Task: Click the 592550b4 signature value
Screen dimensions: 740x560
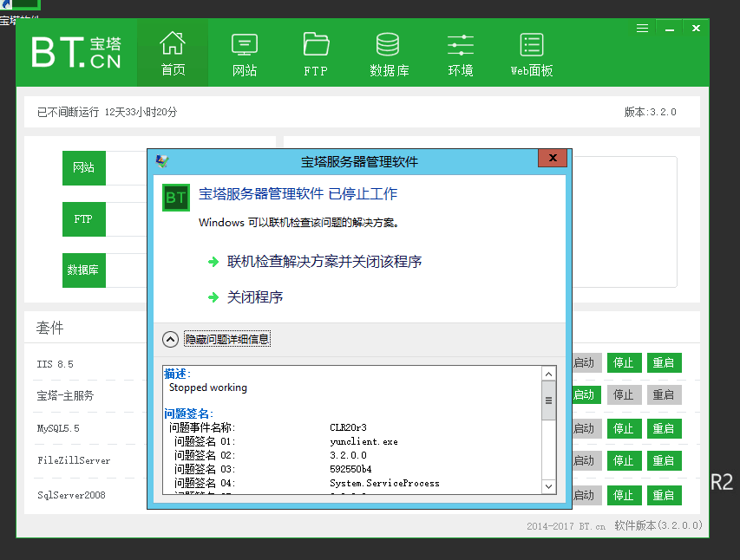Action: [350, 469]
